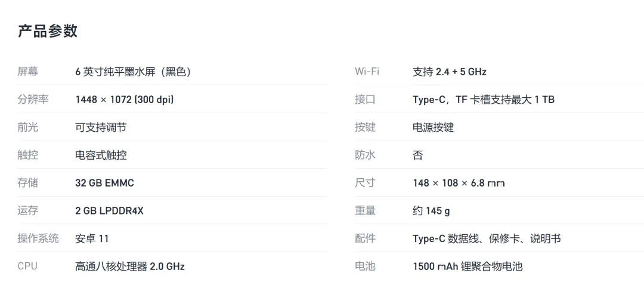Click the 高通八核处理器 2.0 GHz text

pyautogui.click(x=130, y=266)
